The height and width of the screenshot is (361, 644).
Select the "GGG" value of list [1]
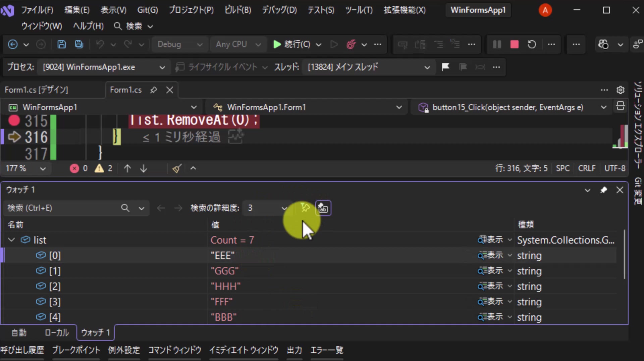pos(225,271)
